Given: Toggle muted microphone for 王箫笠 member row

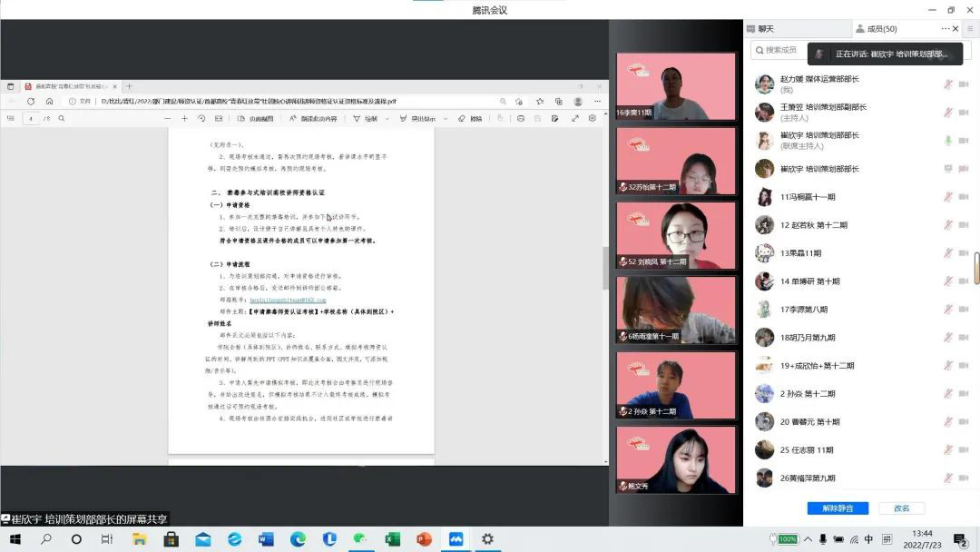Looking at the screenshot, I should click(x=948, y=113).
